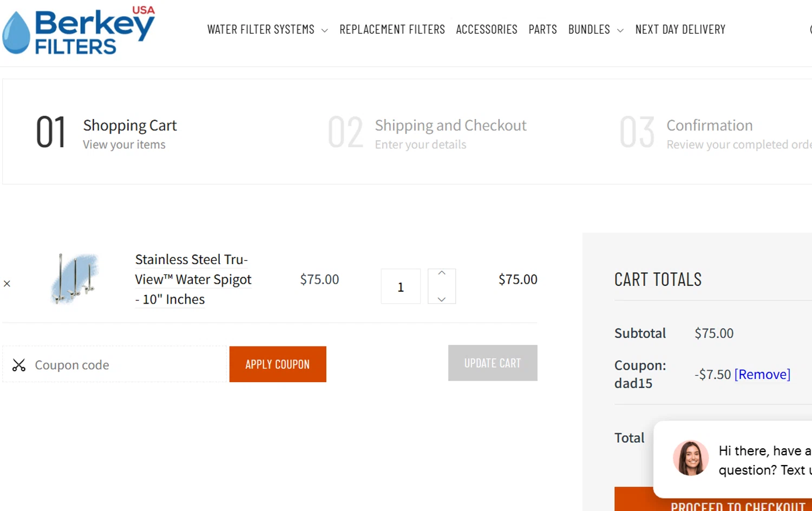The height and width of the screenshot is (511, 812).
Task: Remove the dad15 coupon
Action: click(x=762, y=375)
